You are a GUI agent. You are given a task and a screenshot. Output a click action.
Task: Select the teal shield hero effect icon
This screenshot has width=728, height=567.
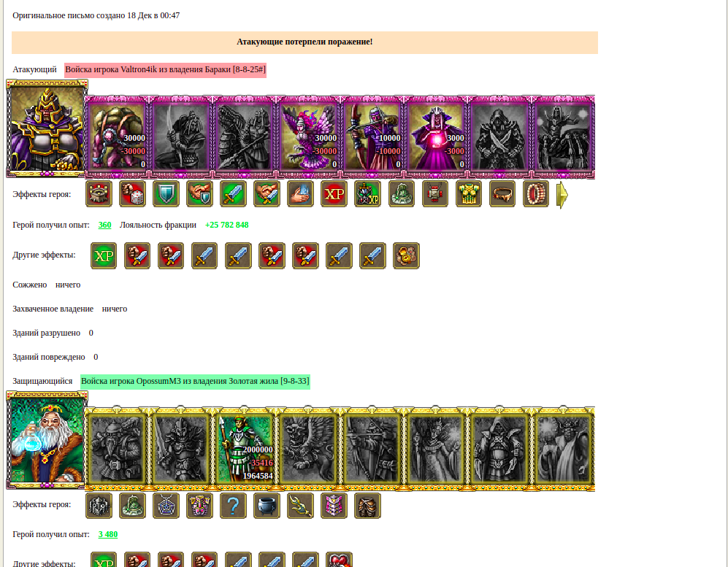(x=166, y=194)
